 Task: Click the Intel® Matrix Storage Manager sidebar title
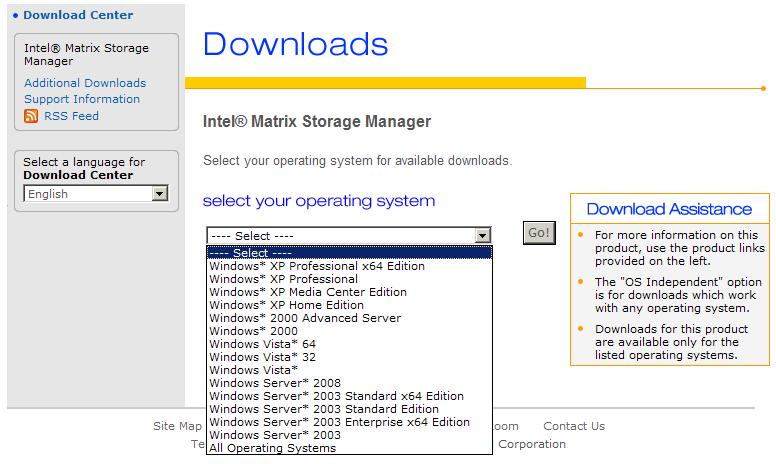(87, 54)
